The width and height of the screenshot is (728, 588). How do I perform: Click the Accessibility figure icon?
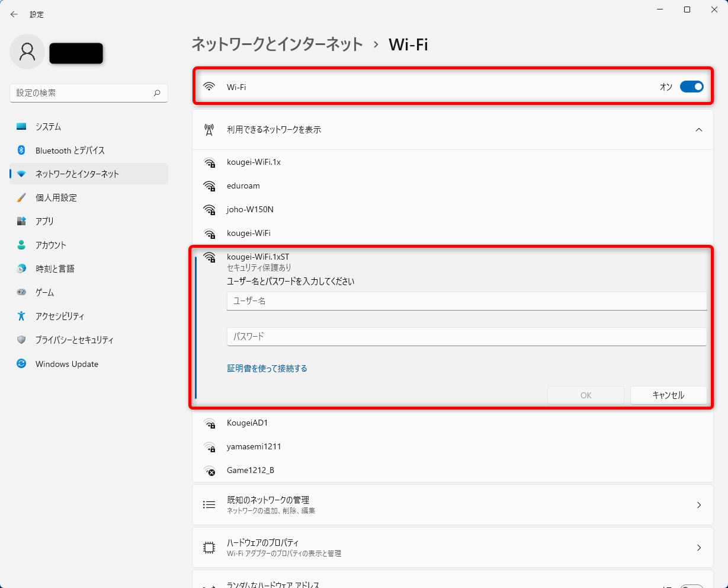(21, 317)
